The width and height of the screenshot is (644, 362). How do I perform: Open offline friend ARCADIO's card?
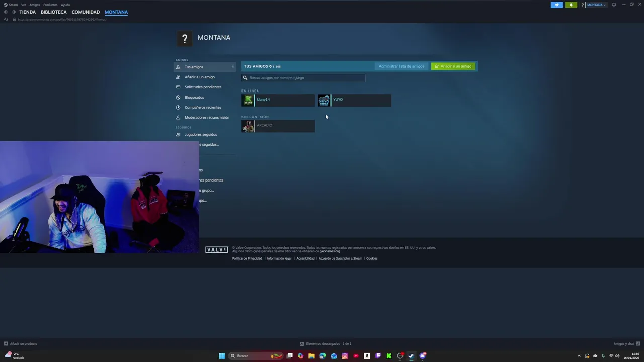(278, 126)
